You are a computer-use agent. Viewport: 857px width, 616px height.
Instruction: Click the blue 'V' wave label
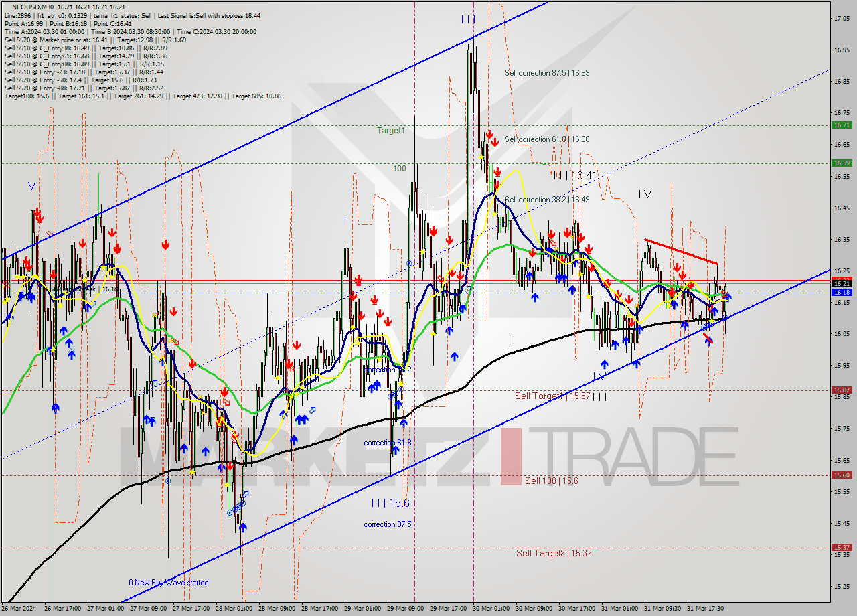[x=31, y=186]
